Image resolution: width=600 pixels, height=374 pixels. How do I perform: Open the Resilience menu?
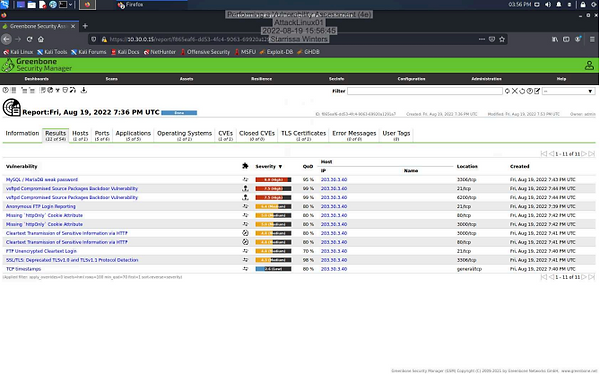(261, 79)
